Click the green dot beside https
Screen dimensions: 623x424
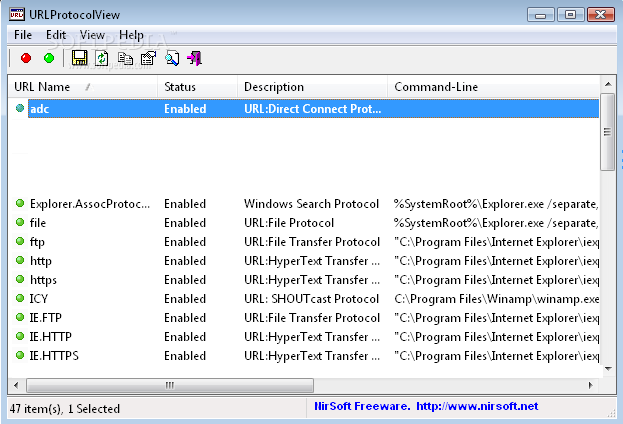coord(20,279)
